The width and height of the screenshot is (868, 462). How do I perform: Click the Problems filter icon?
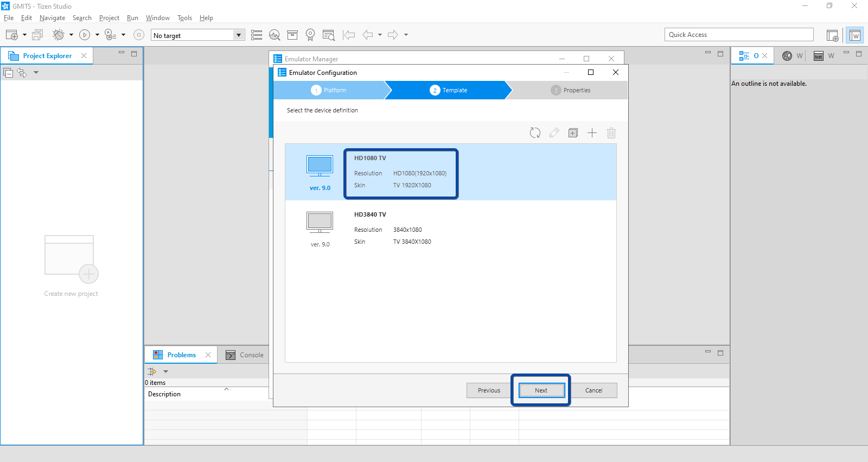point(152,371)
